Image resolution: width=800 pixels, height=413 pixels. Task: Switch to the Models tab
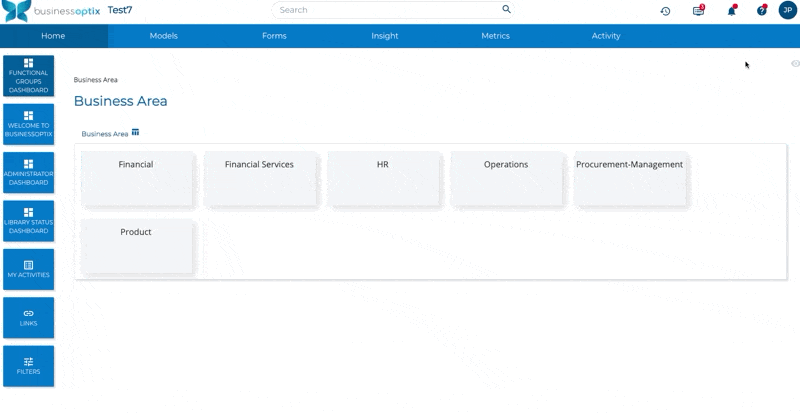[x=163, y=36]
